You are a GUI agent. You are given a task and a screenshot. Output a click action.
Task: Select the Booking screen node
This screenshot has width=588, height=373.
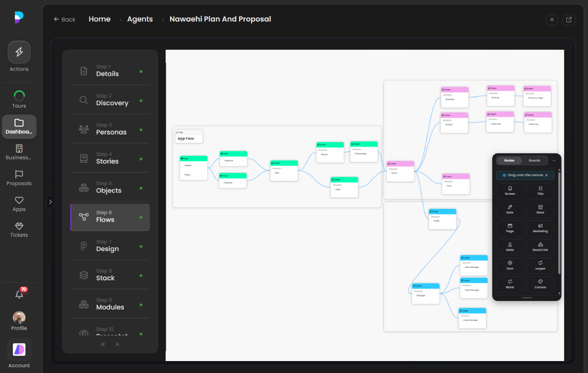tap(501, 96)
